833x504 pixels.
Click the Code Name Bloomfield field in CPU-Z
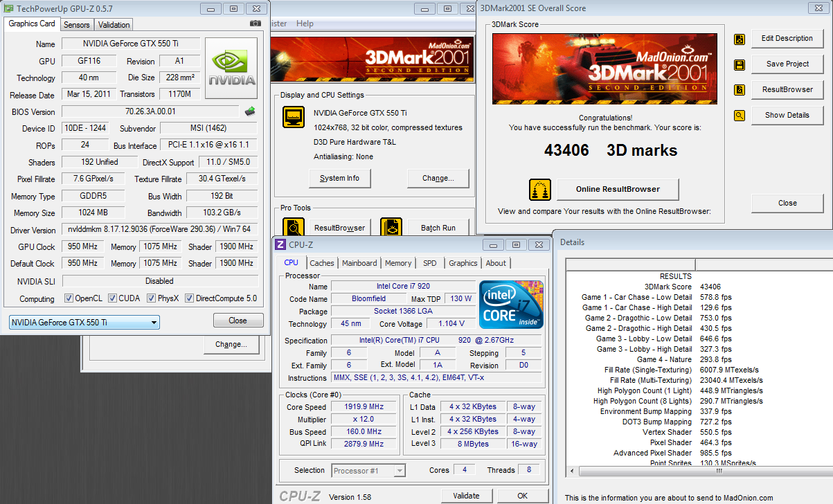369,299
